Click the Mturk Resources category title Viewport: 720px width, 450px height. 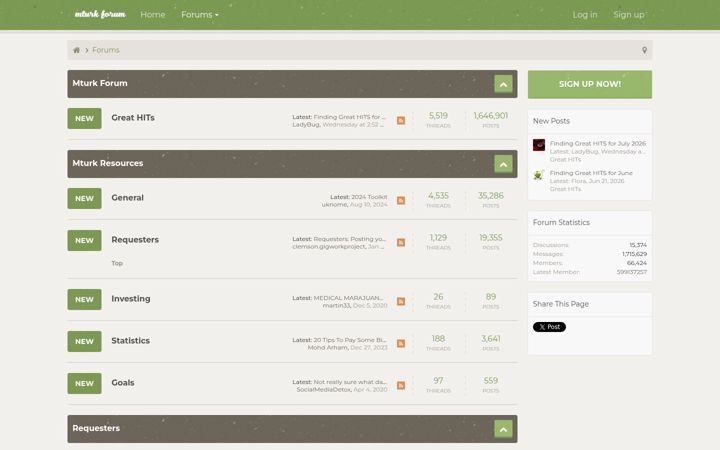click(108, 163)
